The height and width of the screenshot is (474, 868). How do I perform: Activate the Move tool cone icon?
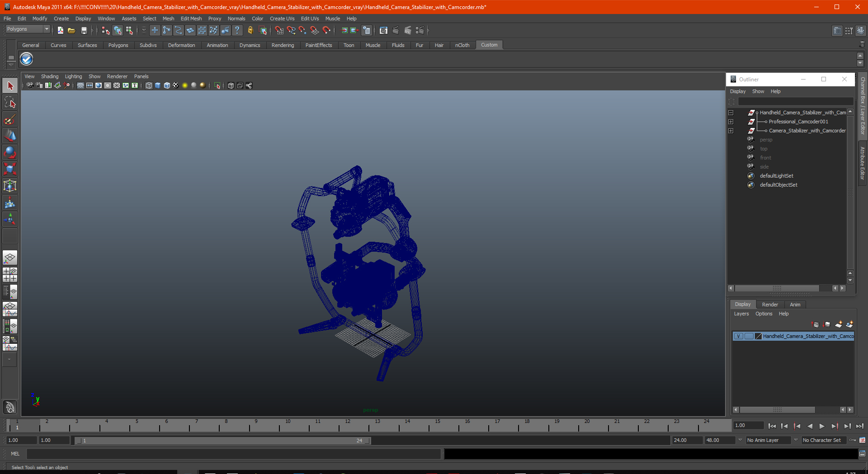point(10,136)
